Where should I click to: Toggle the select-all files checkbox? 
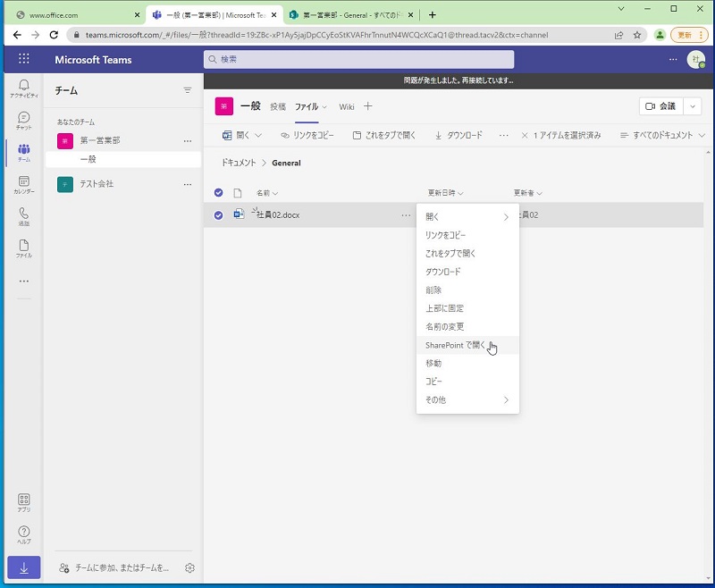click(218, 192)
